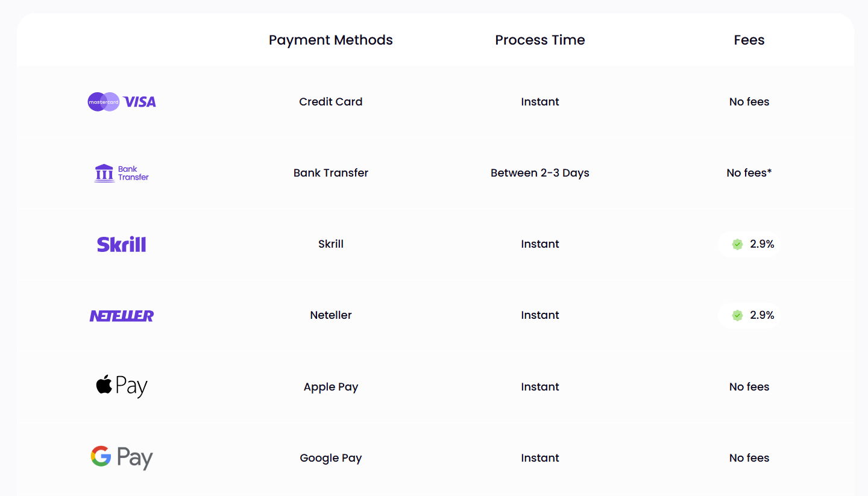This screenshot has height=496, width=868.
Task: Click the Mastercard Visa logo
Action: tap(122, 102)
